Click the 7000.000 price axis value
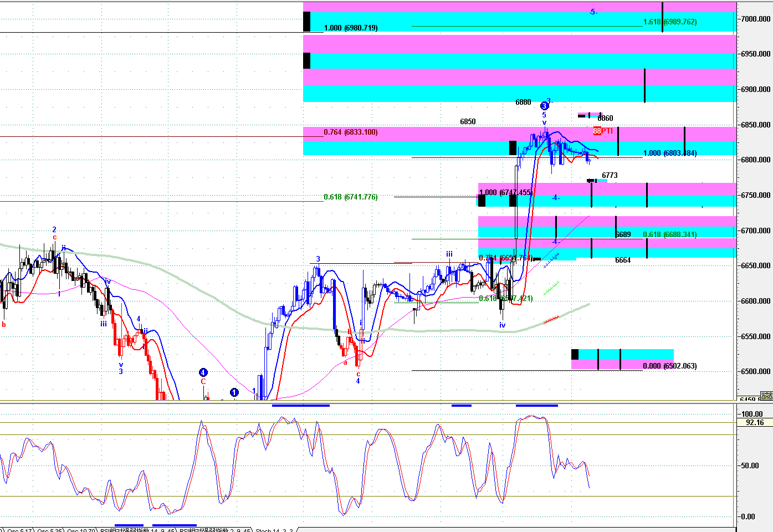773x532 pixels. 756,19
